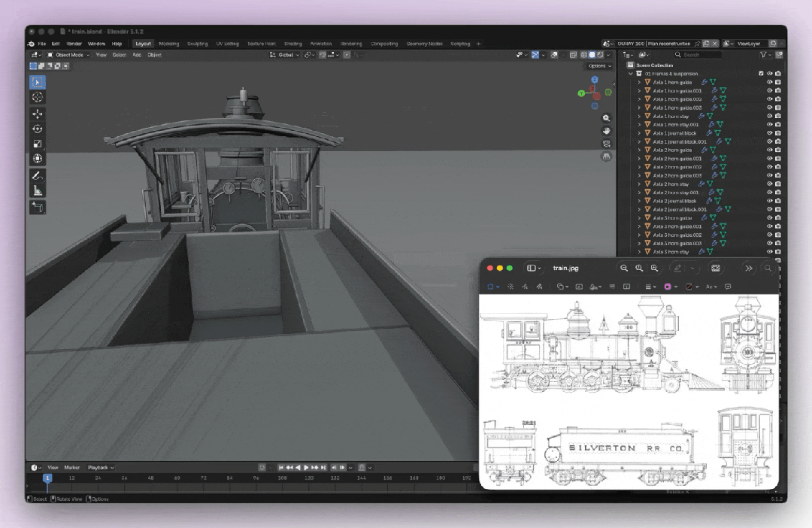Open the Global orientation dropdown
The width and height of the screenshot is (812, 528).
[284, 55]
